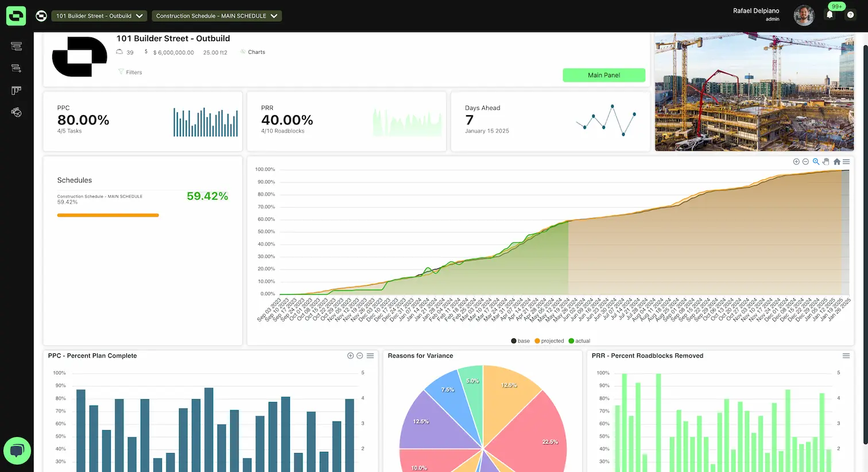Screen dimensions: 868x472
Task: Open the kanban board icon in the sidebar
Action: [x=16, y=91]
